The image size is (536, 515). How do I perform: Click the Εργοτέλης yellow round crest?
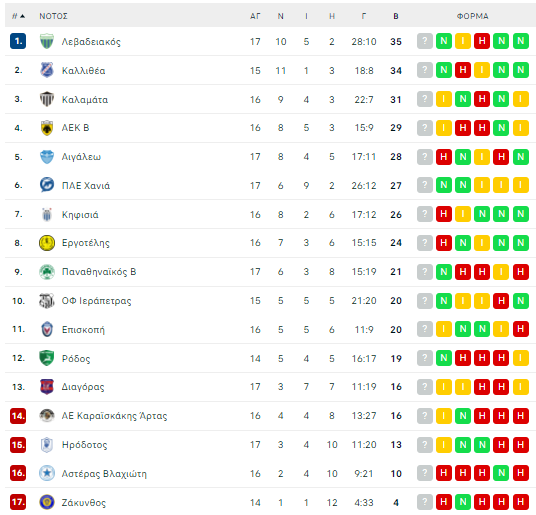pyautogui.click(x=47, y=243)
